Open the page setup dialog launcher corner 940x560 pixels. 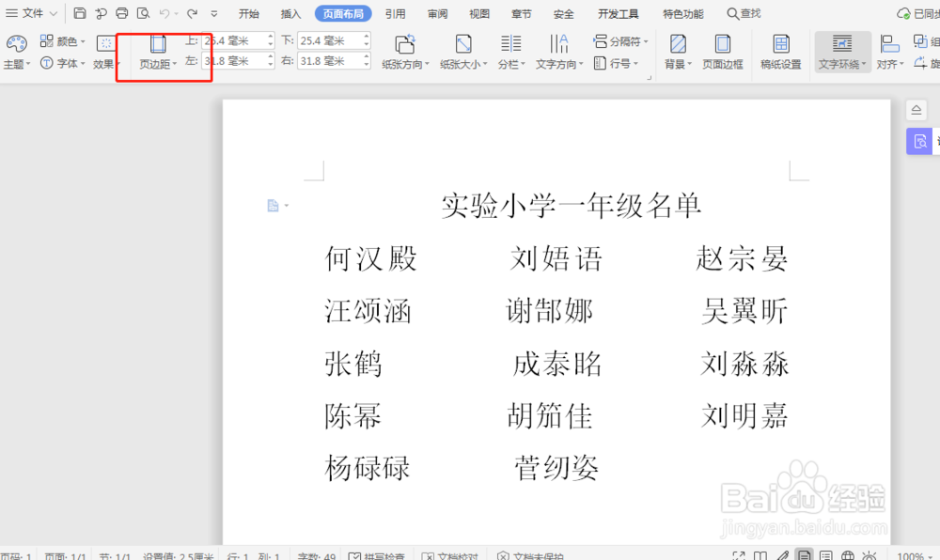tap(649, 78)
